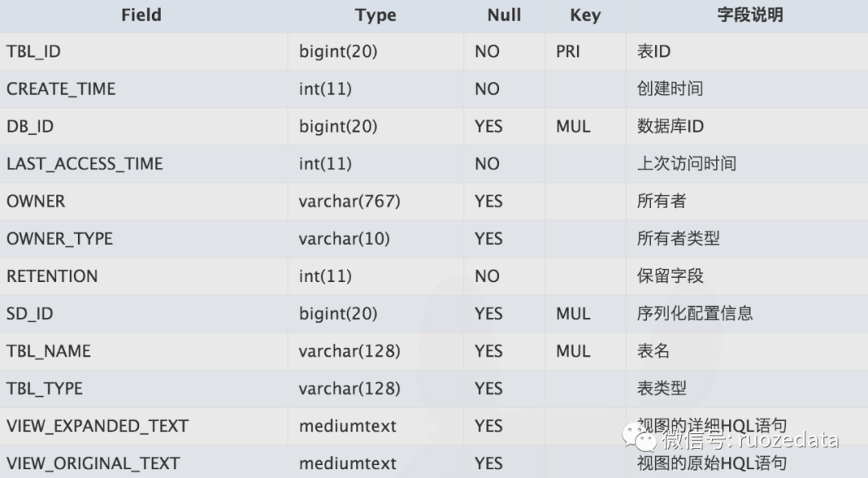This screenshot has width=868, height=478.
Task: Select the VIEW_EXPANDED_TEXT field cell
Action: [143, 426]
